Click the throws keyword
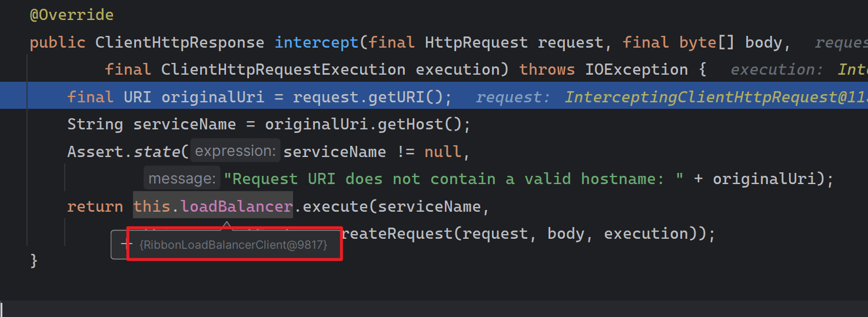This screenshot has height=317, width=868. pyautogui.click(x=547, y=69)
